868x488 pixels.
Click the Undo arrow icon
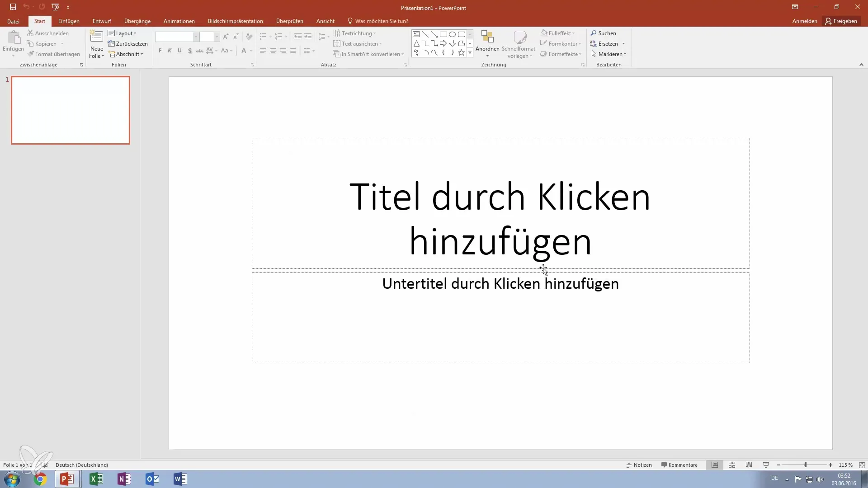26,7
